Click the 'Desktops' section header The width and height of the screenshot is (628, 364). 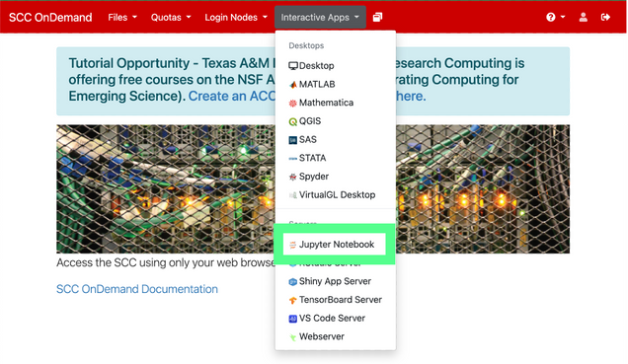tap(306, 45)
